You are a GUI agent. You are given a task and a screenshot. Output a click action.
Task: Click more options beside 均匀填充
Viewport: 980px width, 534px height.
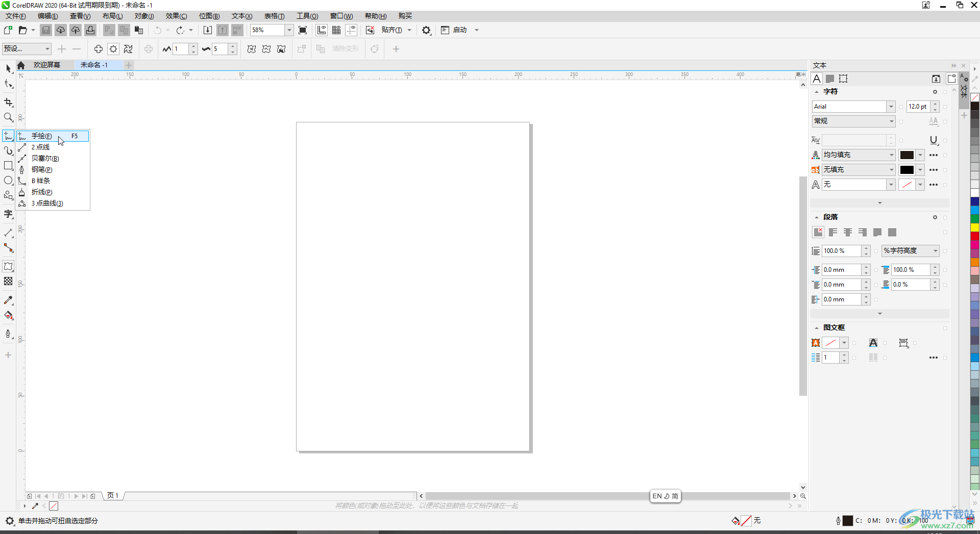(x=934, y=155)
